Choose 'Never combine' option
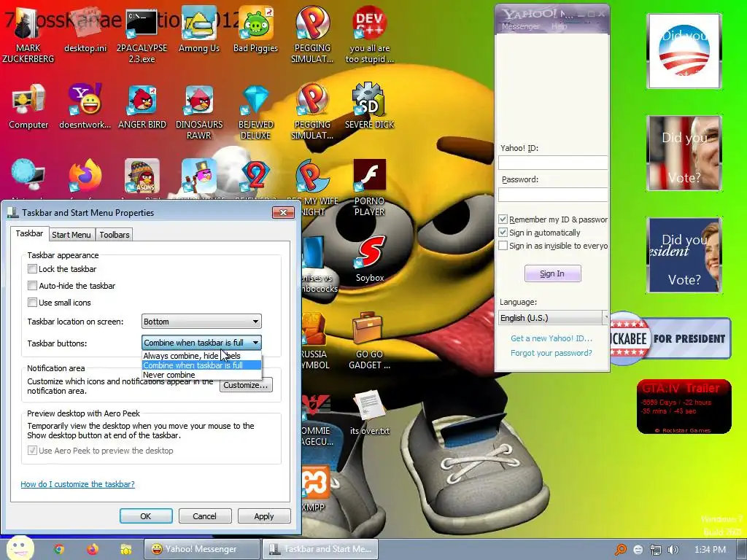Image resolution: width=747 pixels, height=560 pixels. pyautogui.click(x=201, y=375)
